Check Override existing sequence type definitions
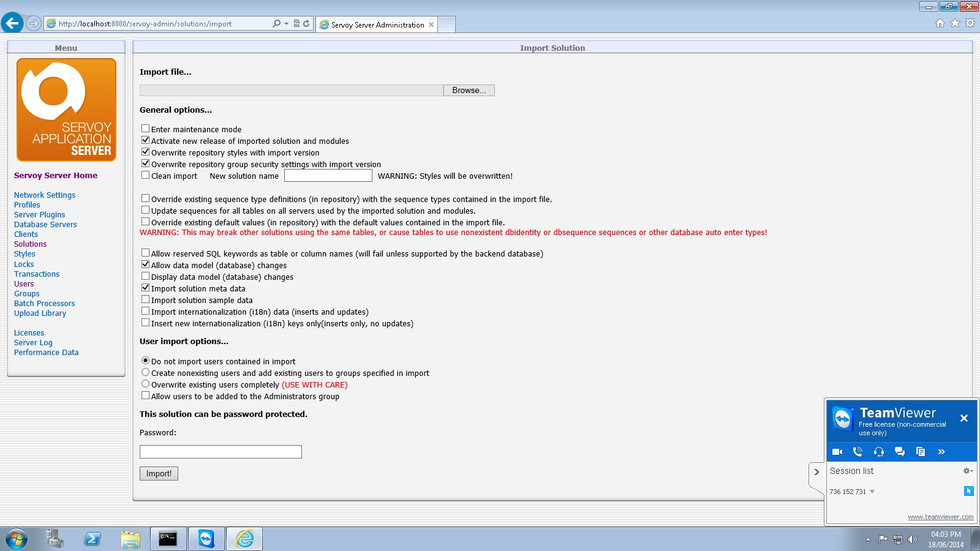This screenshot has height=551, width=980. (x=145, y=198)
